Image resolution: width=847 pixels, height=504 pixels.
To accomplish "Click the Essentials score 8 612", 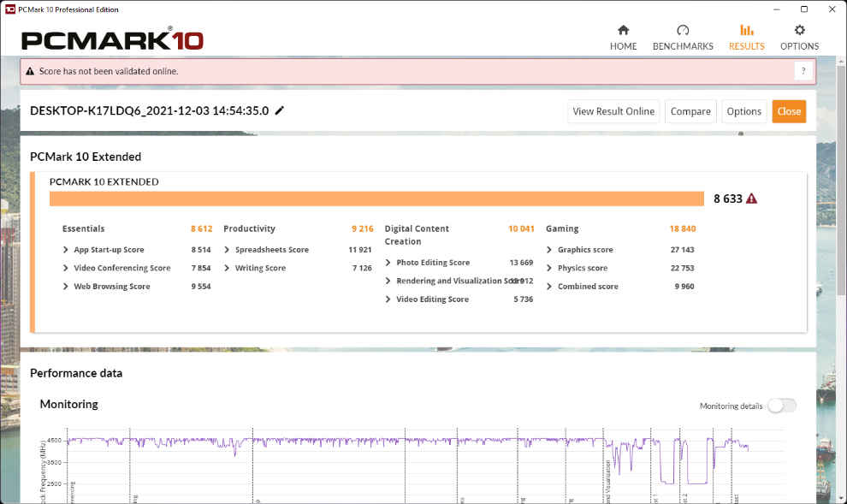I will point(202,228).
